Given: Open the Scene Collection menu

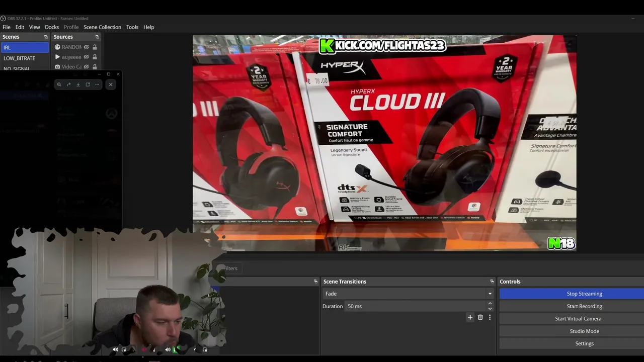Looking at the screenshot, I should tap(102, 27).
